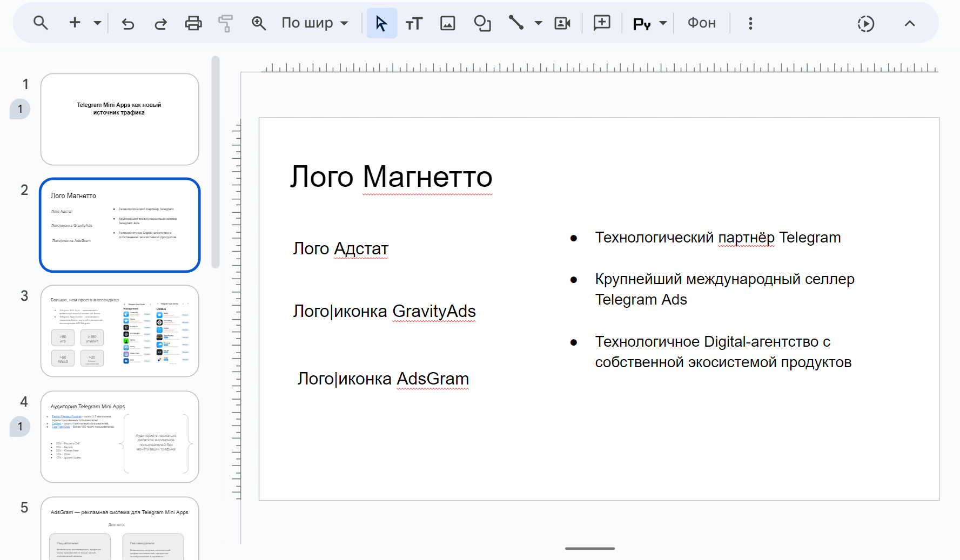The image size is (960, 560).
Task: Open slide 5 thumbnail about AdsGram
Action: (x=120, y=529)
